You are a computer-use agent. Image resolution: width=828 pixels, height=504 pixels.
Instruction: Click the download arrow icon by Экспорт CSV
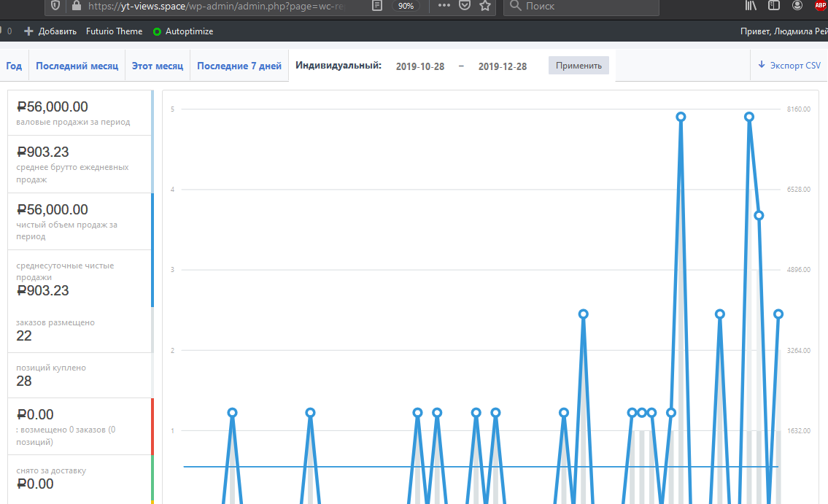tap(762, 64)
